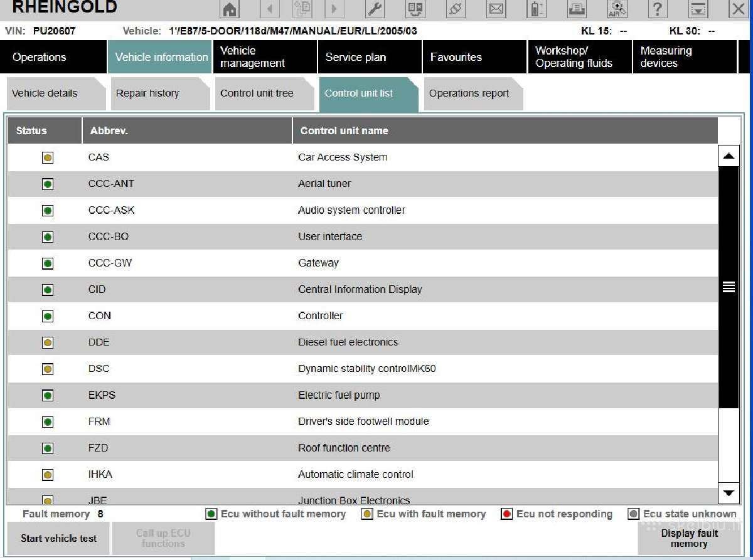The image size is (753, 560).
Task: Switch to Vehicle details subtab
Action: pos(56,93)
